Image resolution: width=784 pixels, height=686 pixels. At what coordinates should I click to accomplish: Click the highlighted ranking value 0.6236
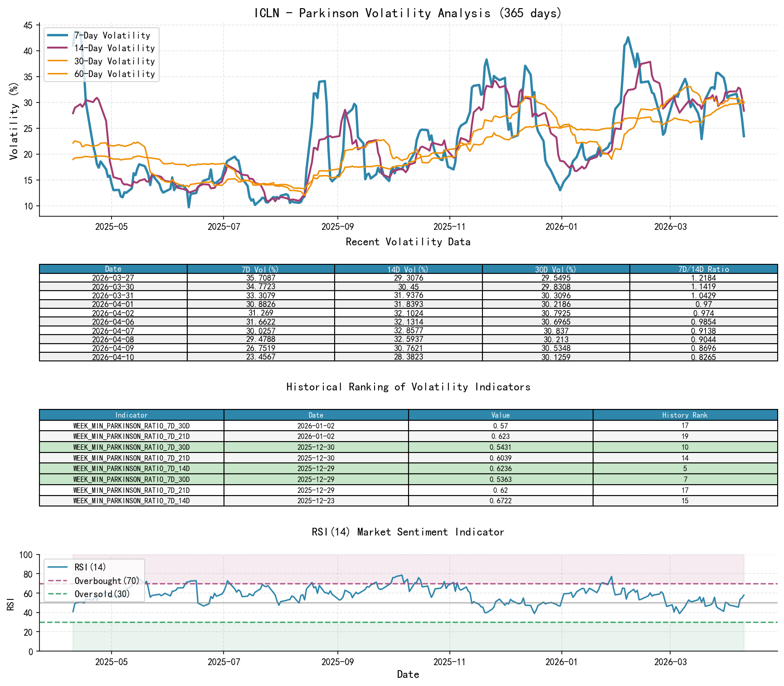tap(501, 469)
